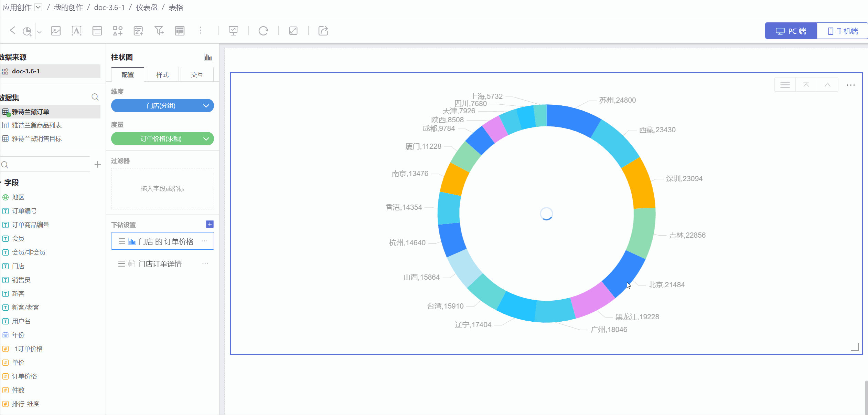Click the bar chart type icon
The width and height of the screenshot is (868, 415).
pyautogui.click(x=208, y=57)
